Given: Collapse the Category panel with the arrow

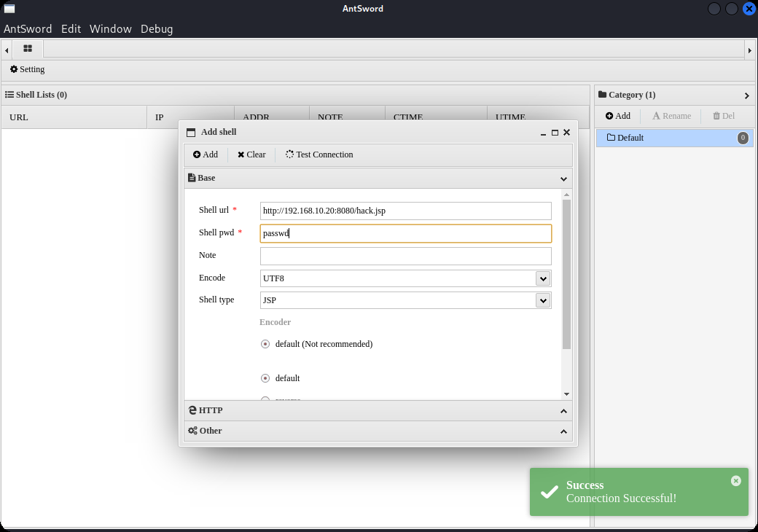Looking at the screenshot, I should click(x=746, y=95).
